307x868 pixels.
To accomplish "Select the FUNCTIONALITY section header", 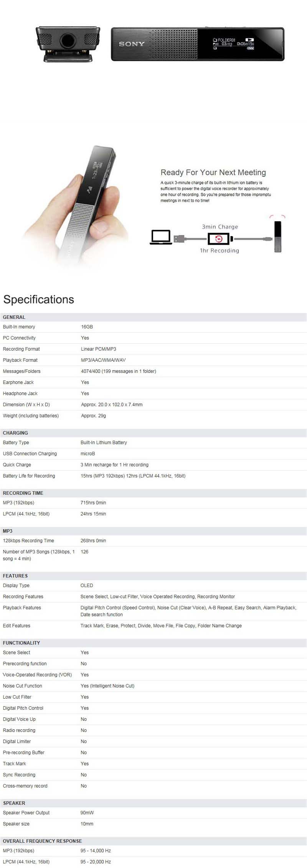I will (21, 643).
